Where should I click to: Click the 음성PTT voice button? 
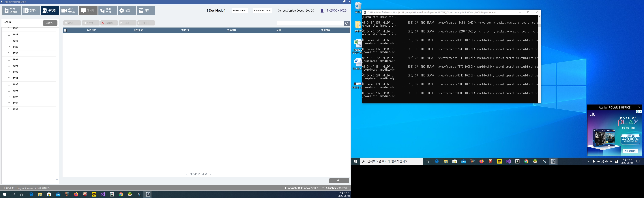pos(72,23)
